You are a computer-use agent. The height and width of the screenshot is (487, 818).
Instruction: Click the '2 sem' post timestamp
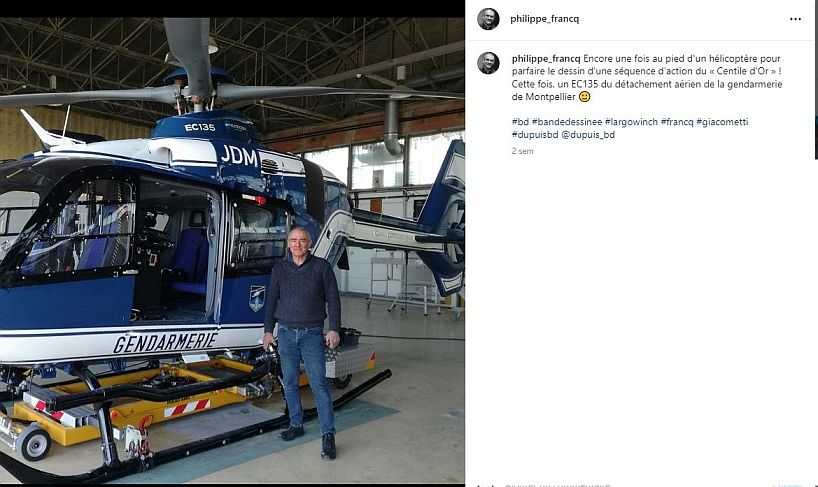click(x=522, y=151)
